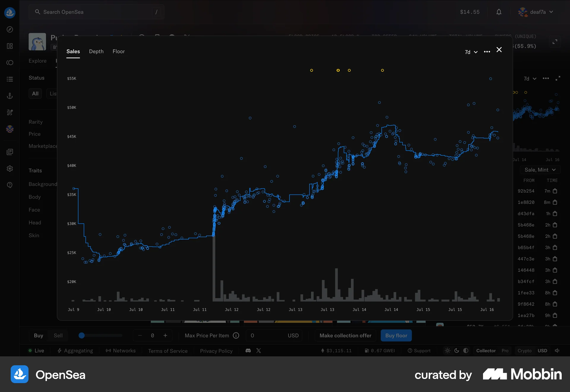Viewport: 570px width, 392px height.
Task: Open the 7d timeframe dropdown in the chart
Action: [471, 52]
